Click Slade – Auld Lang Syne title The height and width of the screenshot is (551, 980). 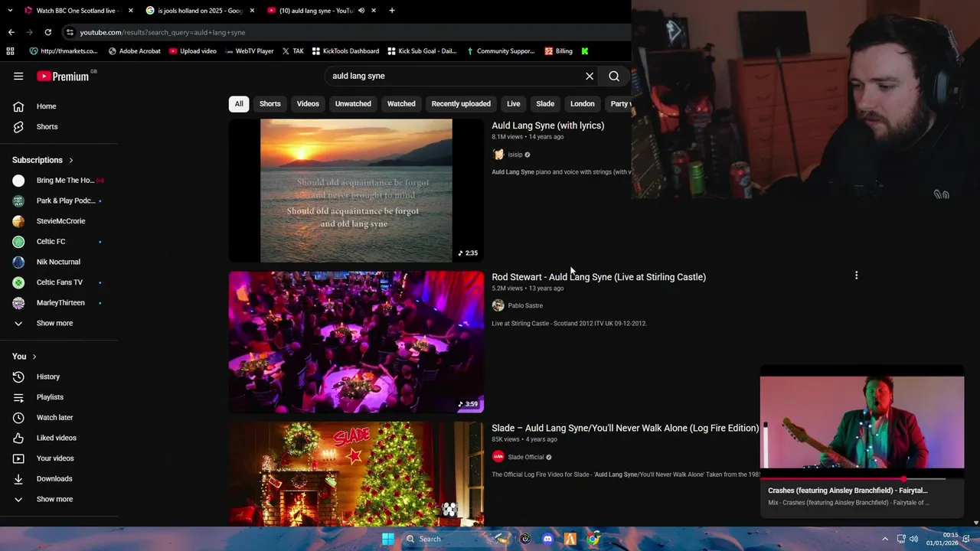coord(625,428)
